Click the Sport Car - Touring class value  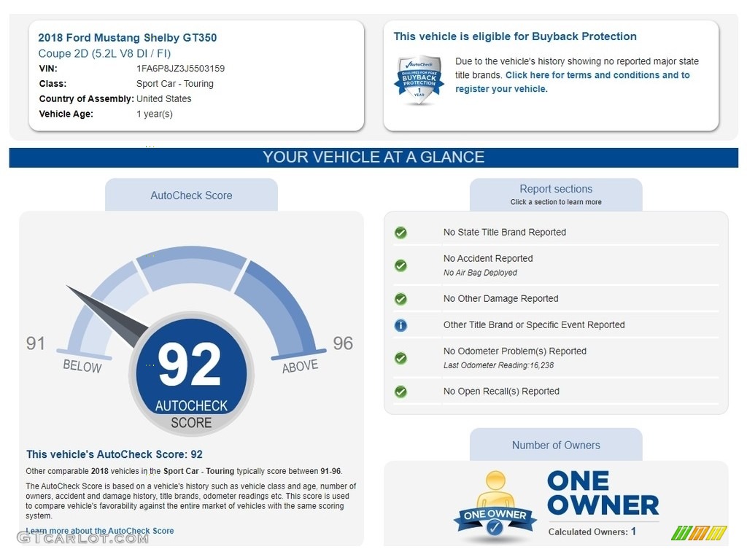[x=175, y=84]
